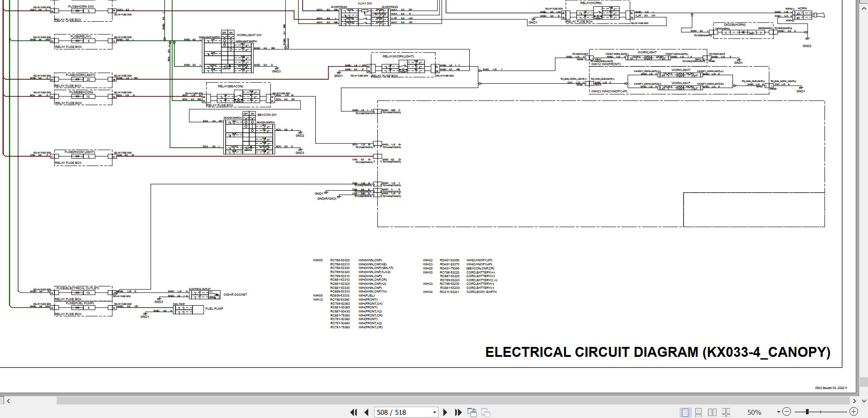The height and width of the screenshot is (418, 868).
Task: Go to the previous page
Action: point(366,412)
